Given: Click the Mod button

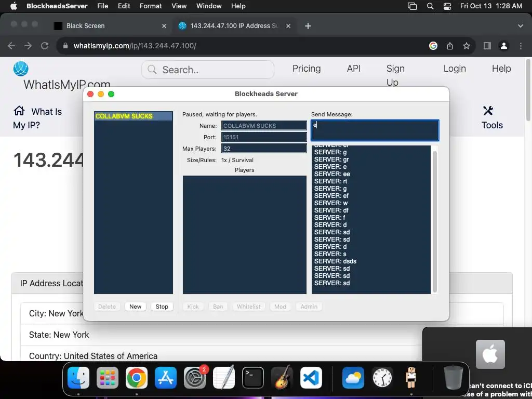Looking at the screenshot, I should click(280, 307).
